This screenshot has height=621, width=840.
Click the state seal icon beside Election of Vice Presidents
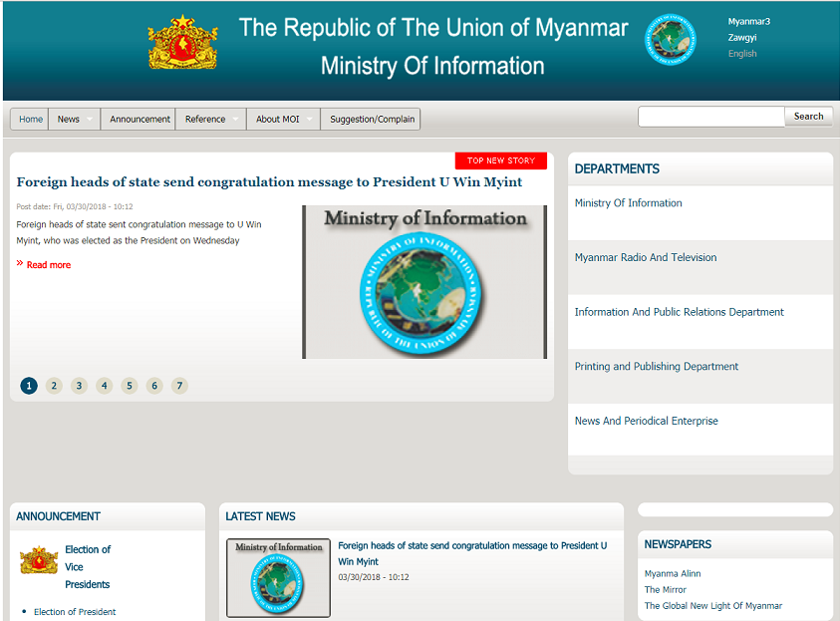(x=39, y=560)
